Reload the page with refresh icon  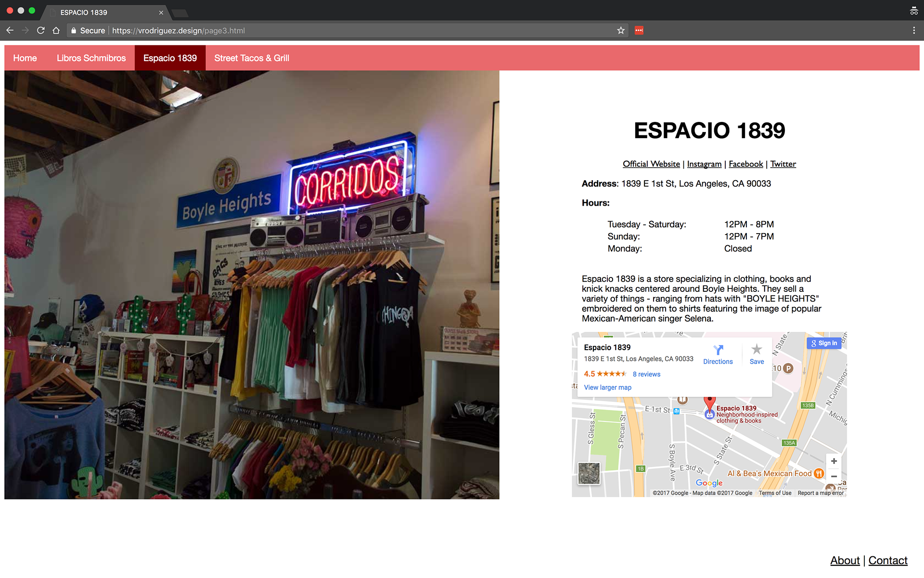[41, 30]
